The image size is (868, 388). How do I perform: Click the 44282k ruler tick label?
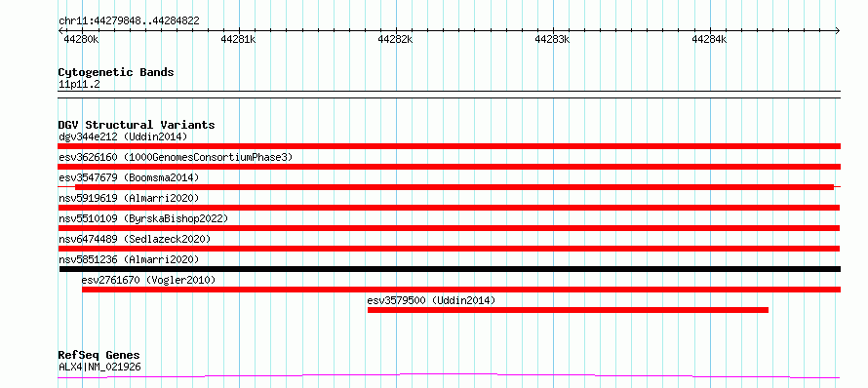click(395, 39)
